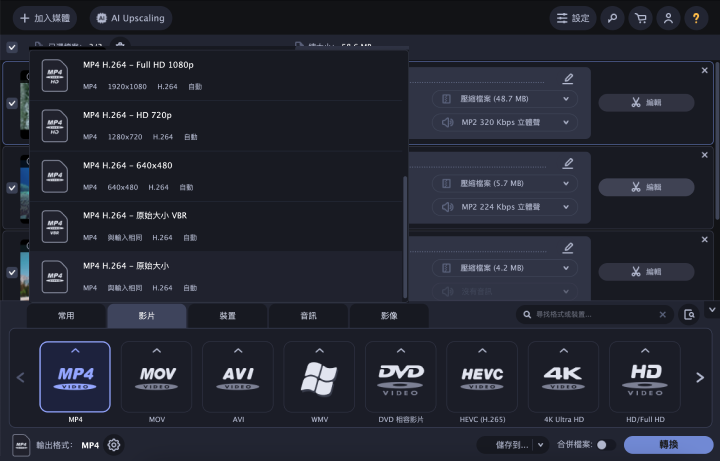Viewport: 720px width, 461px height.
Task: Choose MP4 H.264 – 640x480 preset
Action: click(216, 176)
